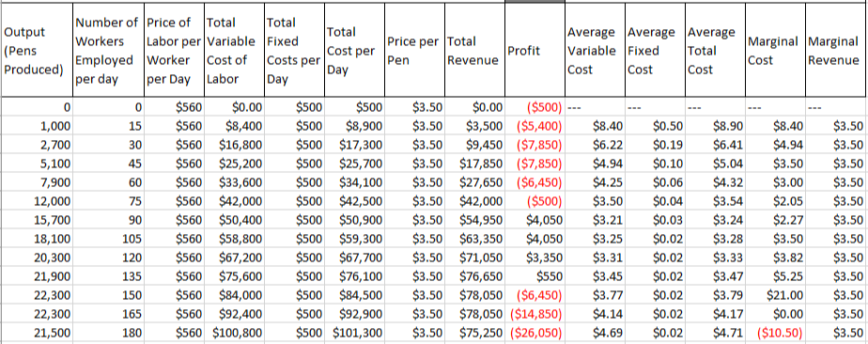Select the profit cell ($14,850)
This screenshot has width=868, height=344.
click(x=535, y=314)
